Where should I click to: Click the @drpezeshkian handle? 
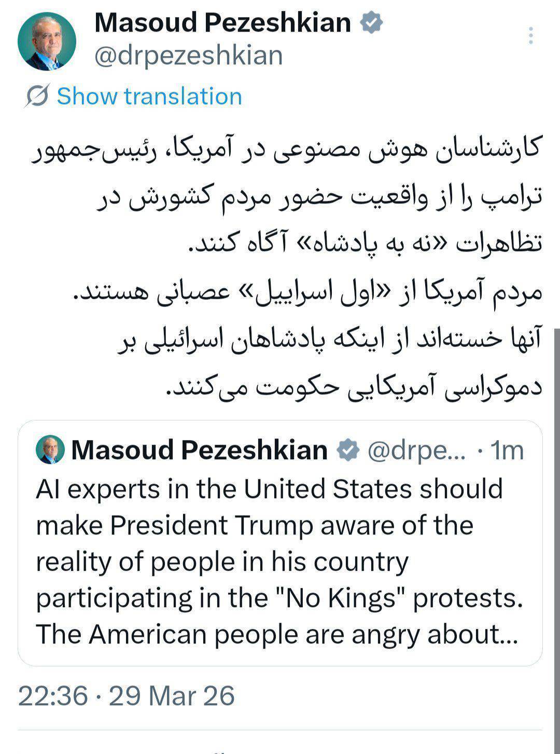188,56
